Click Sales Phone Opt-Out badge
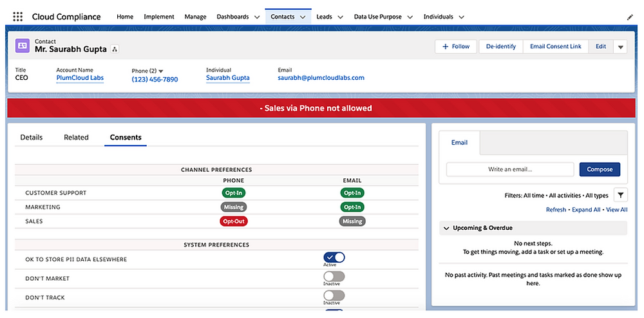Image resolution: width=644 pixels, height=318 pixels. (234, 221)
